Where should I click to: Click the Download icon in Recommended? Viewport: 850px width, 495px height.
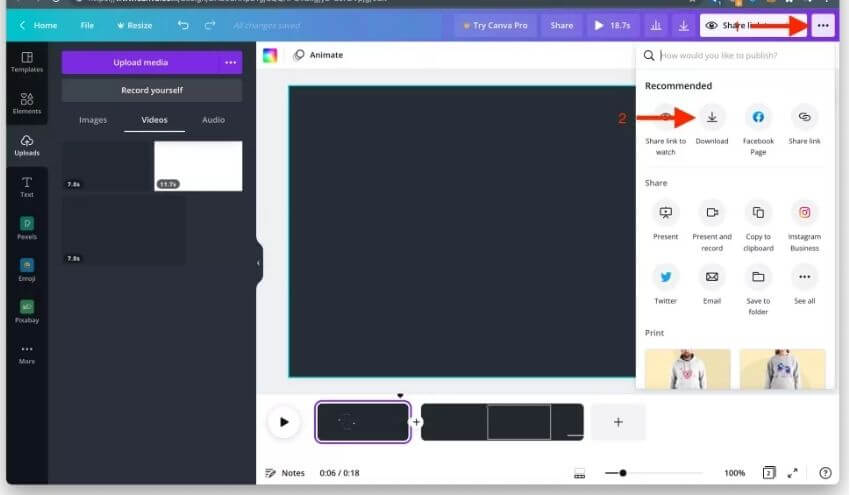click(712, 117)
